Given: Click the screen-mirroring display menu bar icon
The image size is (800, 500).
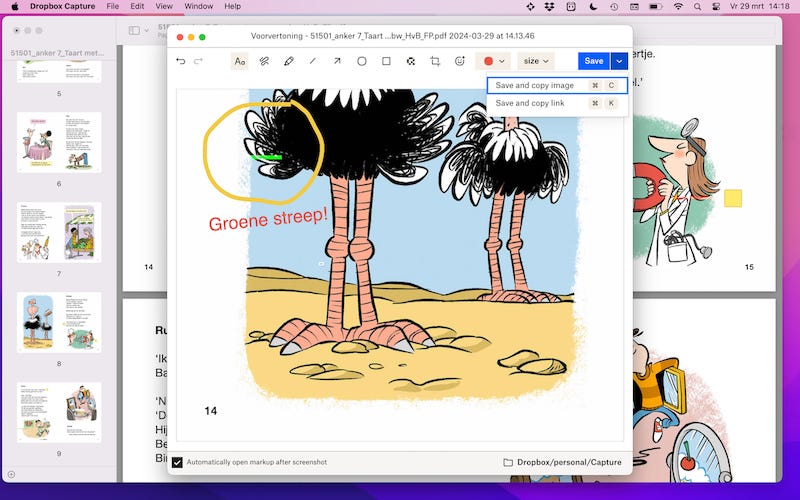Looking at the screenshot, I should click(x=634, y=7).
